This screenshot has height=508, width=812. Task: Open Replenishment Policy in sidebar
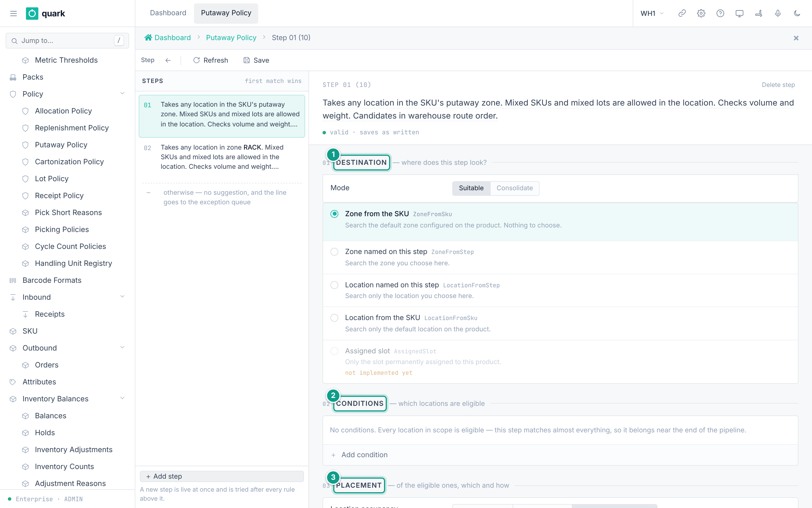(72, 128)
